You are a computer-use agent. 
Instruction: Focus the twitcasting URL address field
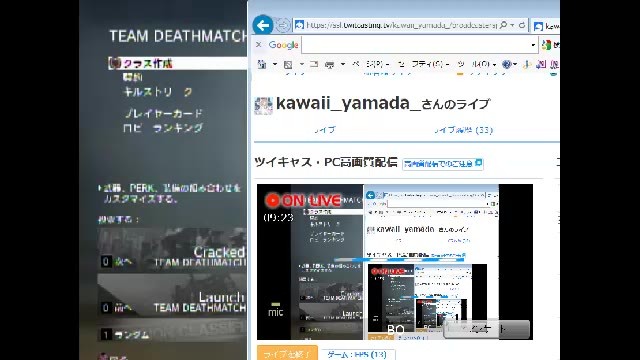point(401,25)
